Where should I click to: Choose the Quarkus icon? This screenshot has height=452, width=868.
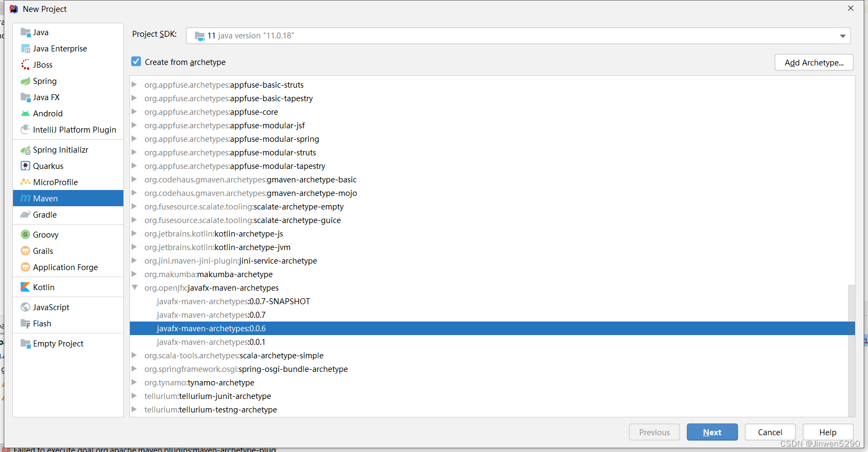tap(25, 166)
